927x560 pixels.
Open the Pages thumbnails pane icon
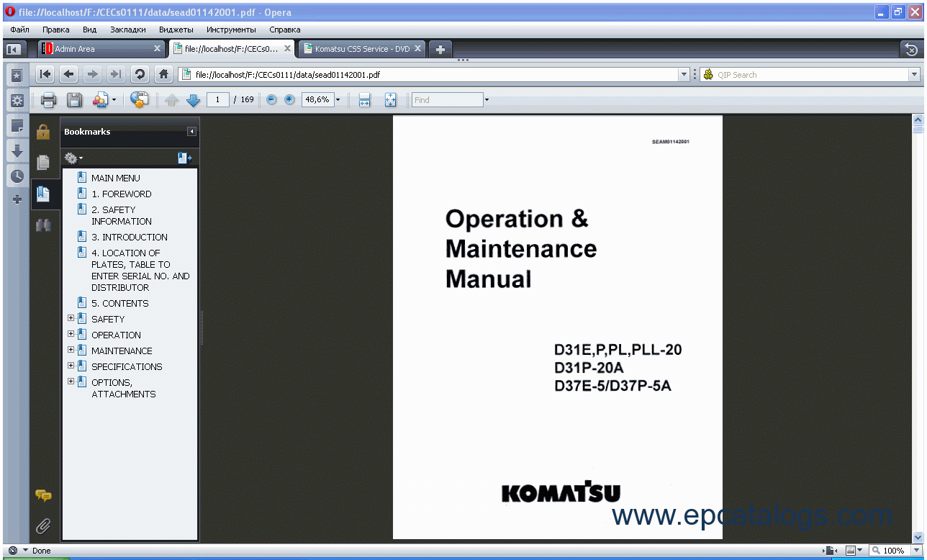43,162
